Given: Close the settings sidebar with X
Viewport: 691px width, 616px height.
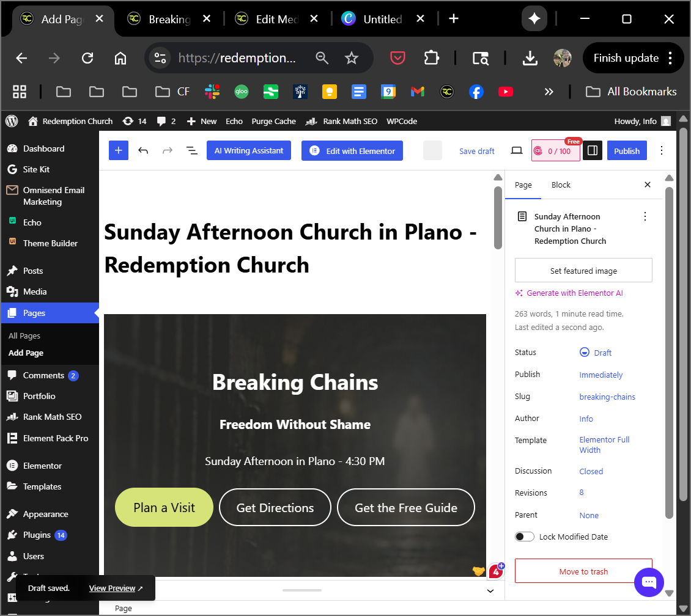Looking at the screenshot, I should [648, 185].
